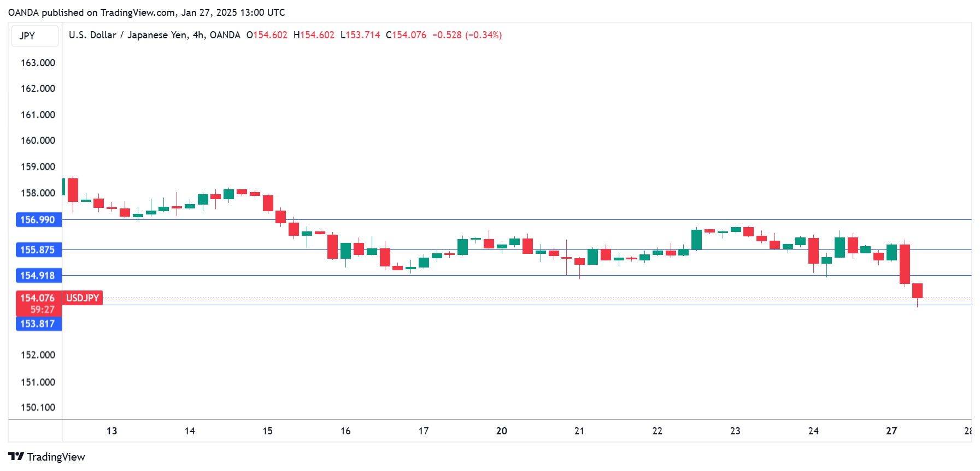This screenshot has height=471, width=980.
Task: Click the last red candle on the chart
Action: click(x=917, y=290)
